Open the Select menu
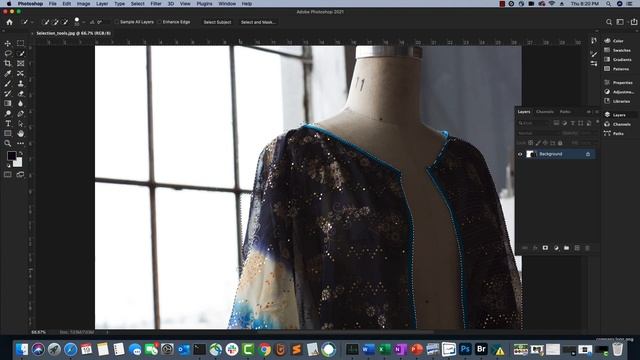640x360 pixels. coord(138,4)
